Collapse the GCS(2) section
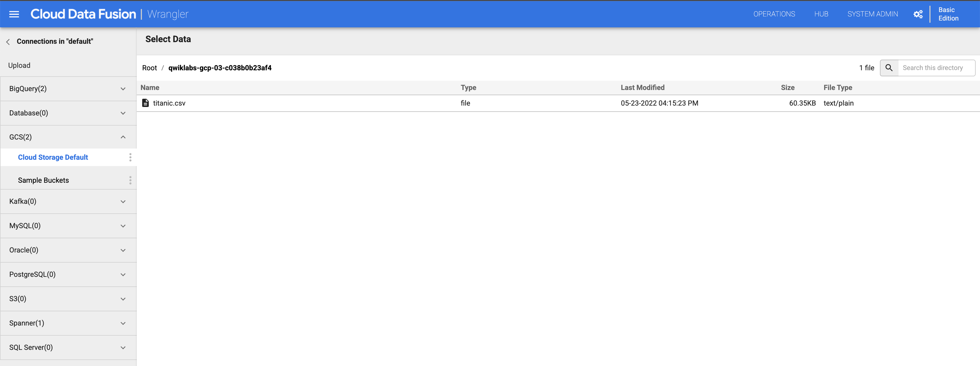Screen dimensions: 980x366 [123, 137]
